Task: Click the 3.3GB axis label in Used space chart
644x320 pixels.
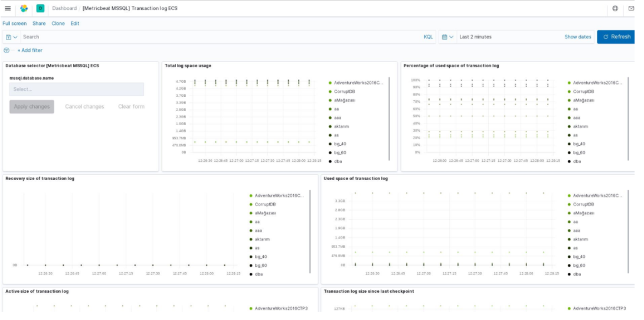Action: click(340, 201)
